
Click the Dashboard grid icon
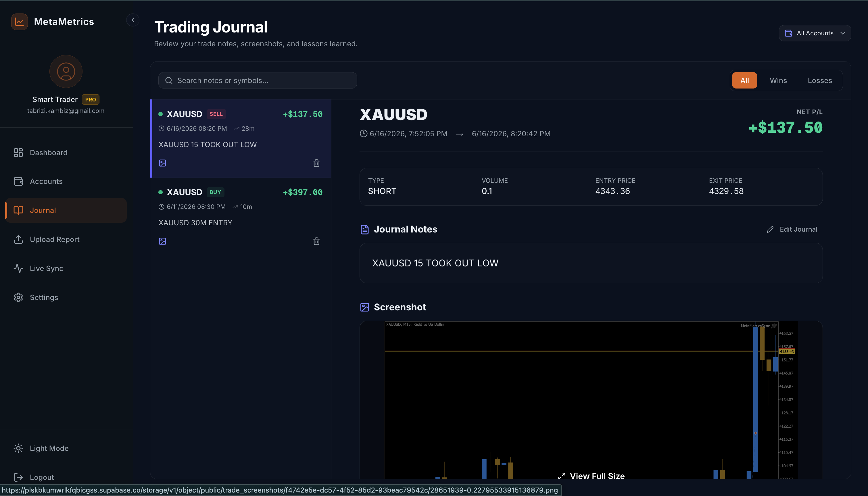point(18,153)
